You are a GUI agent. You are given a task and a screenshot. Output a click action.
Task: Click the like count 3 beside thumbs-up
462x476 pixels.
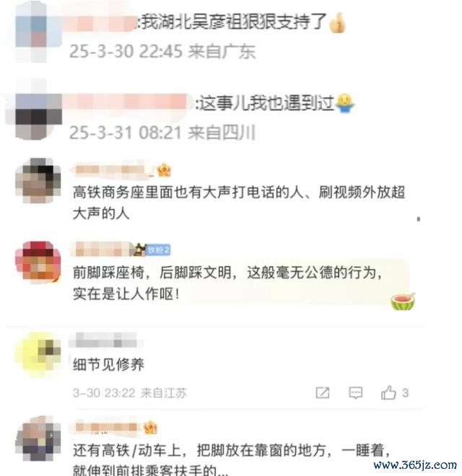[x=405, y=392]
